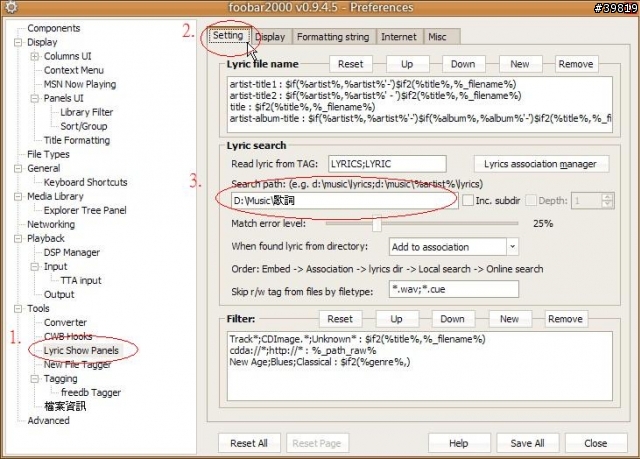Select Sort/Group tree item

pos(84,126)
